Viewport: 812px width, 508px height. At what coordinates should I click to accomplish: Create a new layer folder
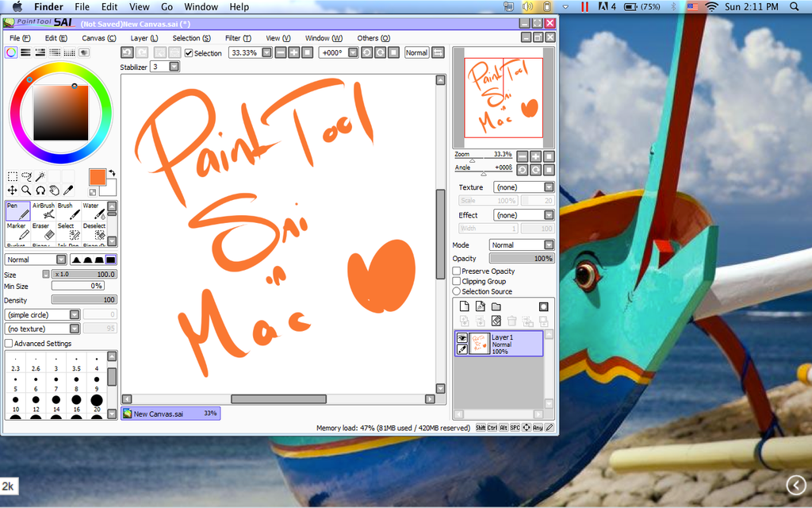pos(496,307)
